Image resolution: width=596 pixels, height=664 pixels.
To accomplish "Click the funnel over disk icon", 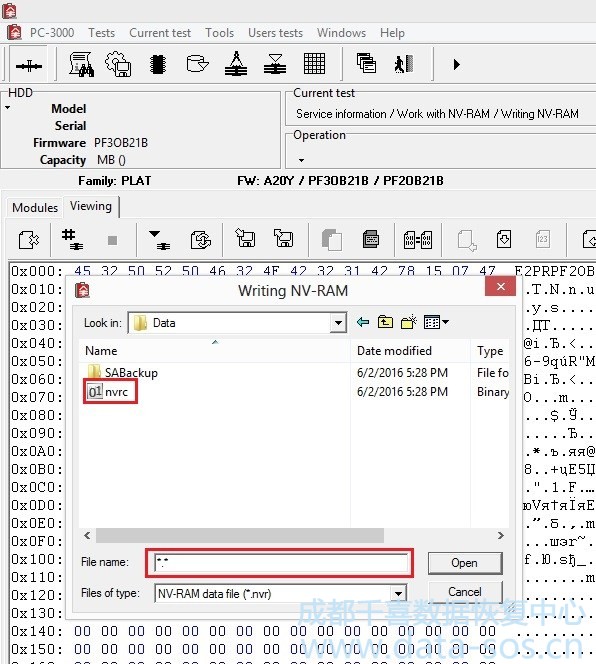I will click(x=275, y=64).
